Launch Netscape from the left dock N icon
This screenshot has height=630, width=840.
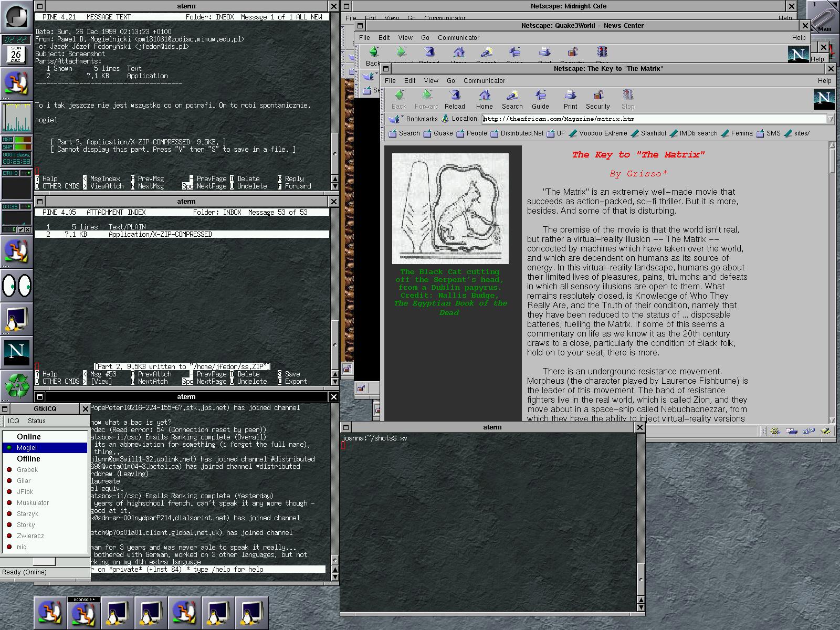(x=16, y=352)
